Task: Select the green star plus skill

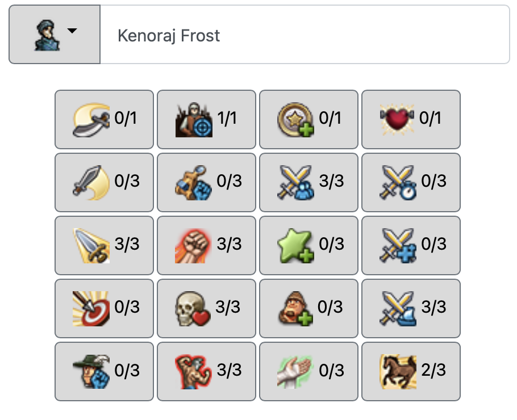Action: pyautogui.click(x=308, y=245)
